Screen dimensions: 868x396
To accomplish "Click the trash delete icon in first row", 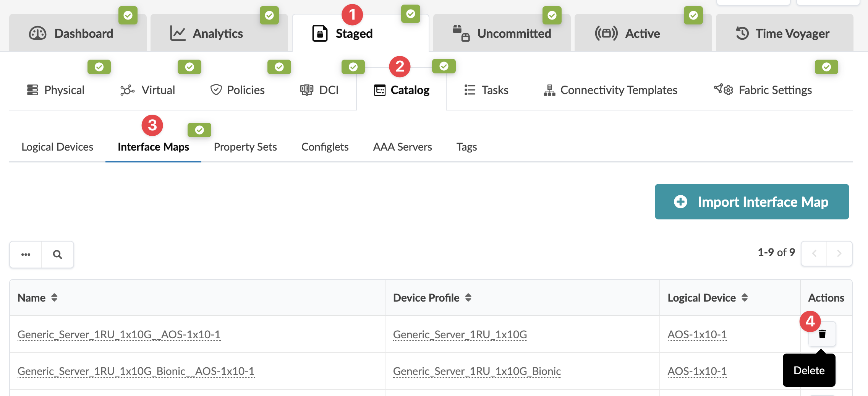I will 822,334.
